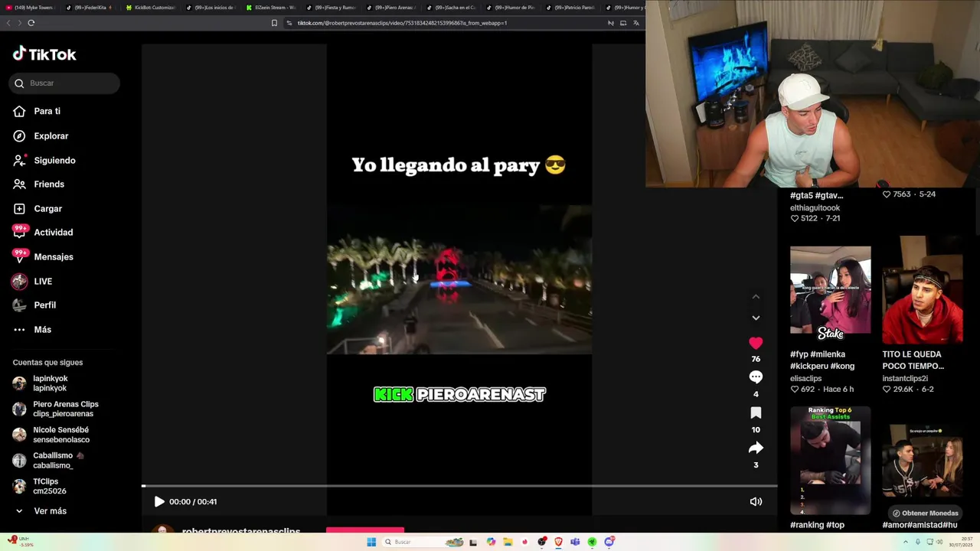Expand Ver más followed accounts
Image resolution: width=980 pixels, height=551 pixels.
(41, 511)
